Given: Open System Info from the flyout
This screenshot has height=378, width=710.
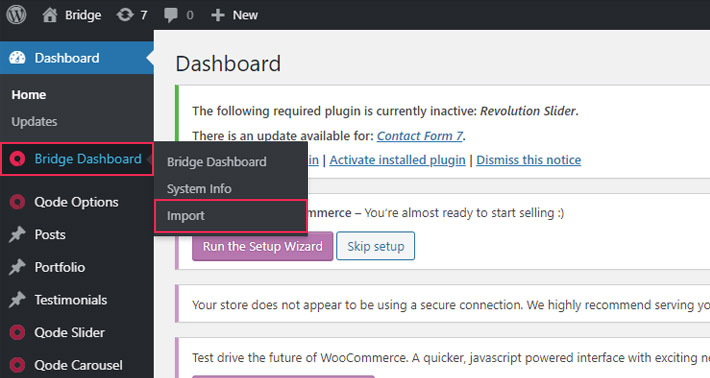Looking at the screenshot, I should (199, 188).
